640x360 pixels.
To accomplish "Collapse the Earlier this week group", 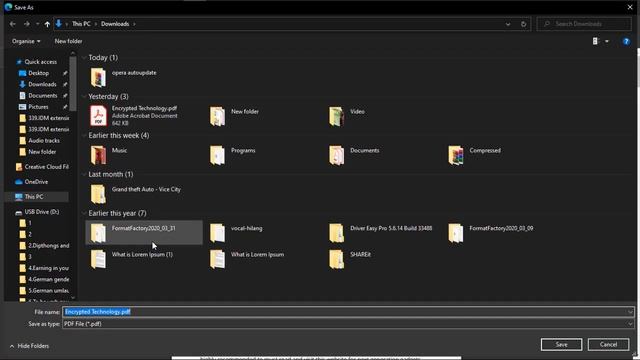I will [x=84, y=135].
